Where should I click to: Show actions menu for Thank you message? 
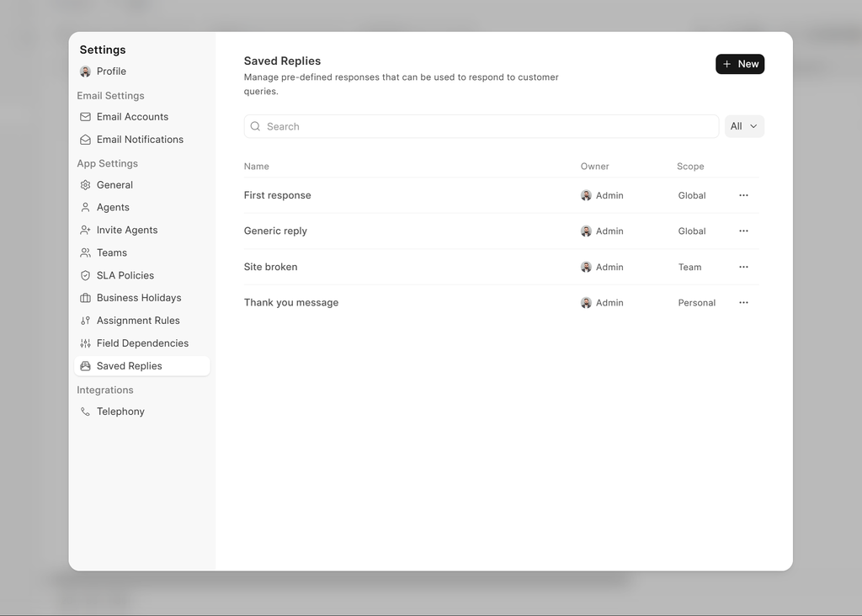(743, 303)
